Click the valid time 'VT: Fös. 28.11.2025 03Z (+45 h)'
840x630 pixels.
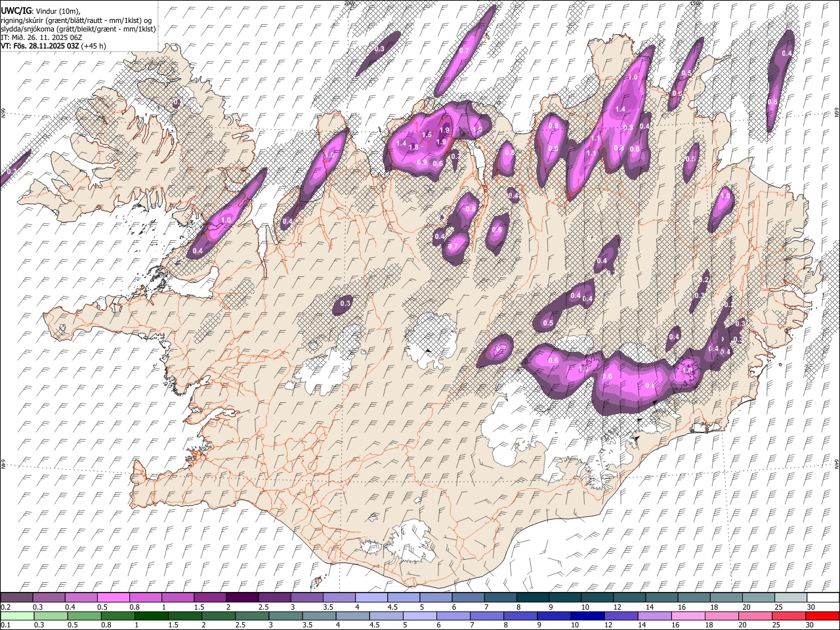coord(53,46)
